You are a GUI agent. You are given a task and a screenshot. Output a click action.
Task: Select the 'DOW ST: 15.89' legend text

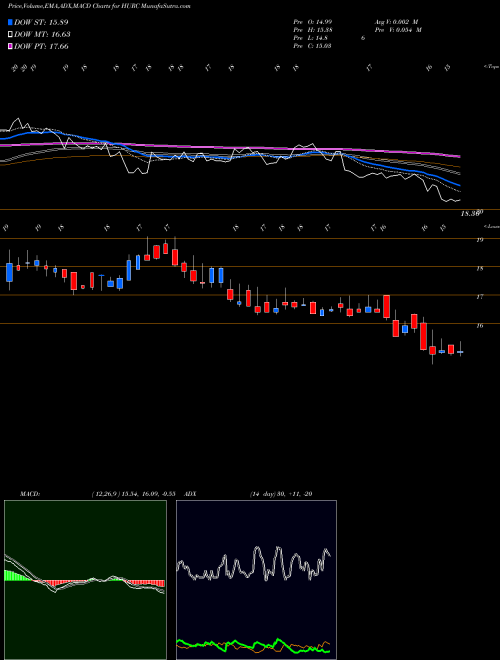click(x=41, y=22)
